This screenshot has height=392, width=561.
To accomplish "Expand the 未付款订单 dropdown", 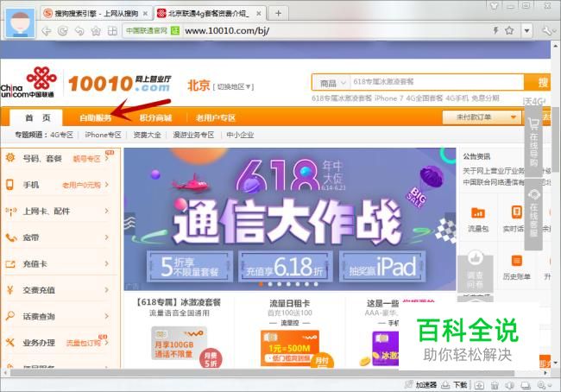I will (x=482, y=117).
